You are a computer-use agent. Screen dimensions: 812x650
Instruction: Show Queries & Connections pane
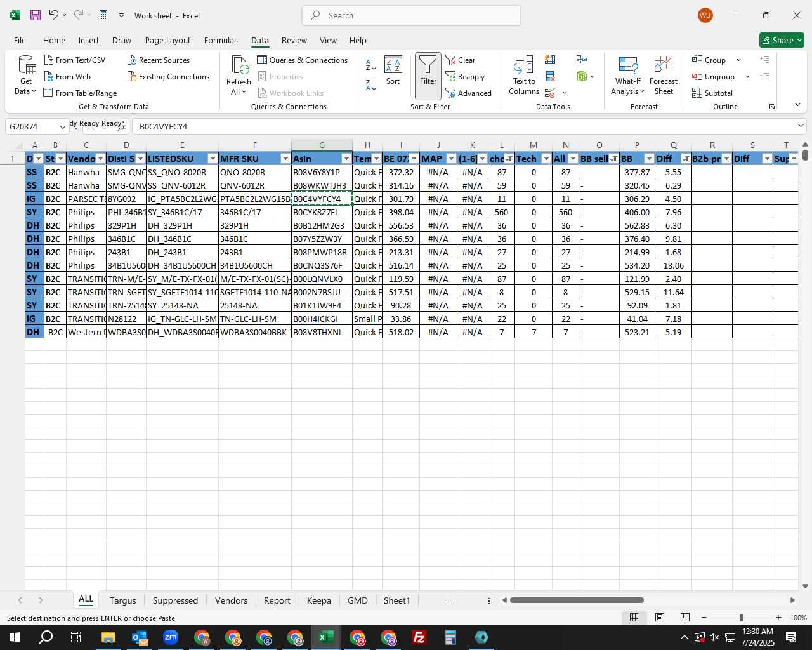pyautogui.click(x=302, y=60)
